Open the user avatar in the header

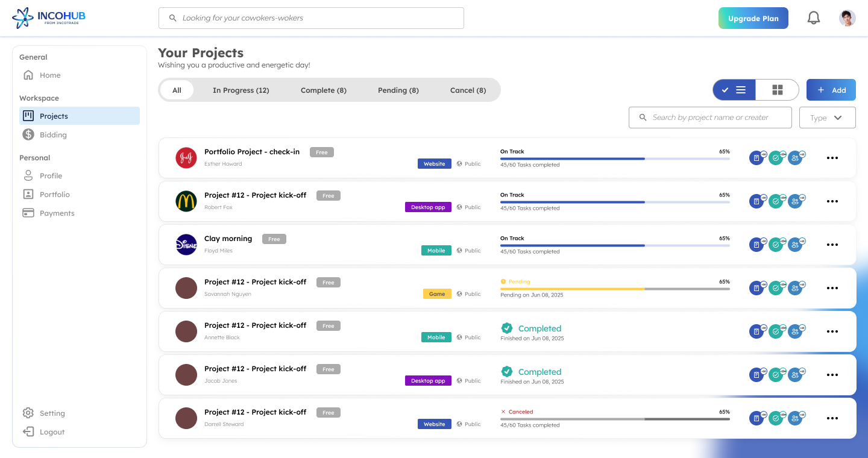tap(848, 18)
